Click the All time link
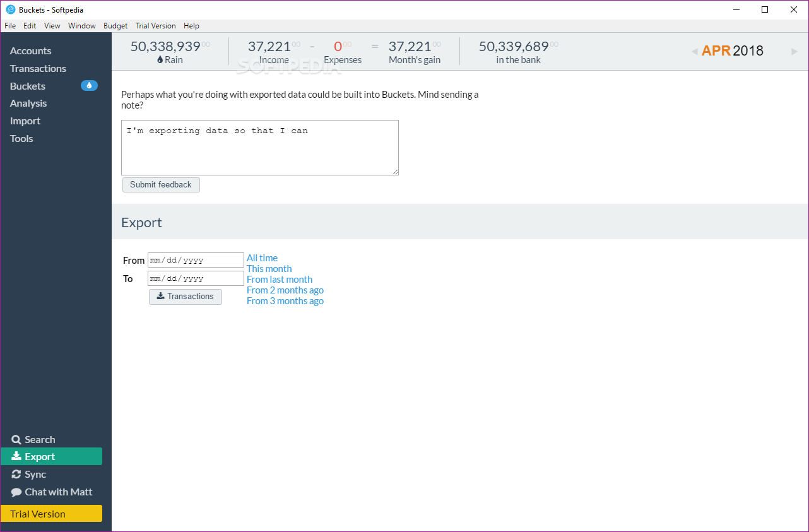809x532 pixels. 262,258
